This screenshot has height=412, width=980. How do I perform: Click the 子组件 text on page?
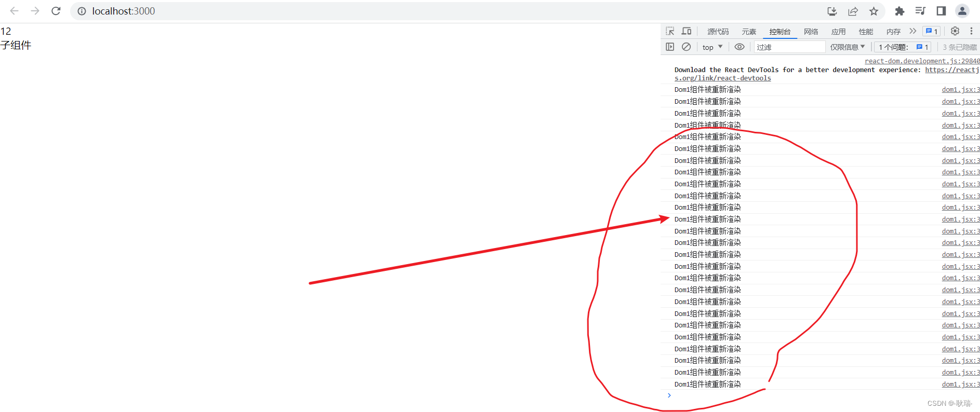point(16,45)
